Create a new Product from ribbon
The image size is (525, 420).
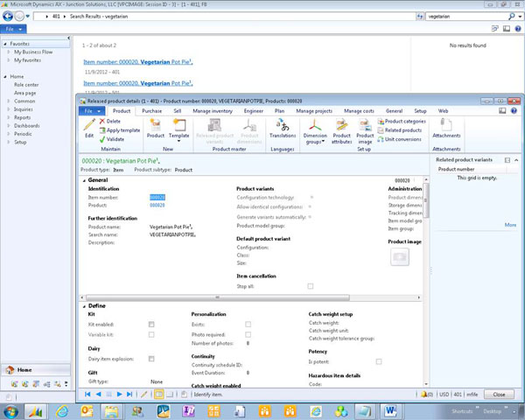(156, 129)
